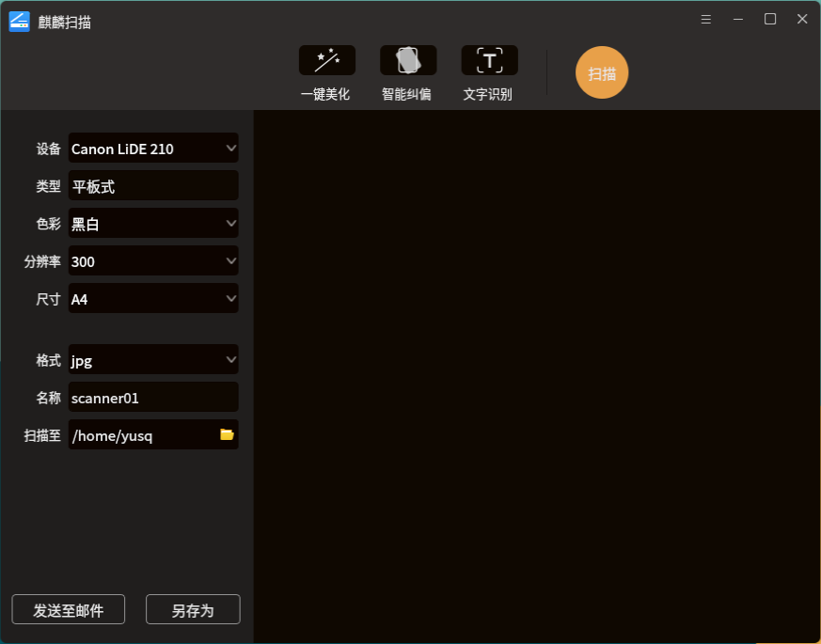The height and width of the screenshot is (644, 821).
Task: Start scanning with the orange 扫描 button
Action: click(x=602, y=72)
